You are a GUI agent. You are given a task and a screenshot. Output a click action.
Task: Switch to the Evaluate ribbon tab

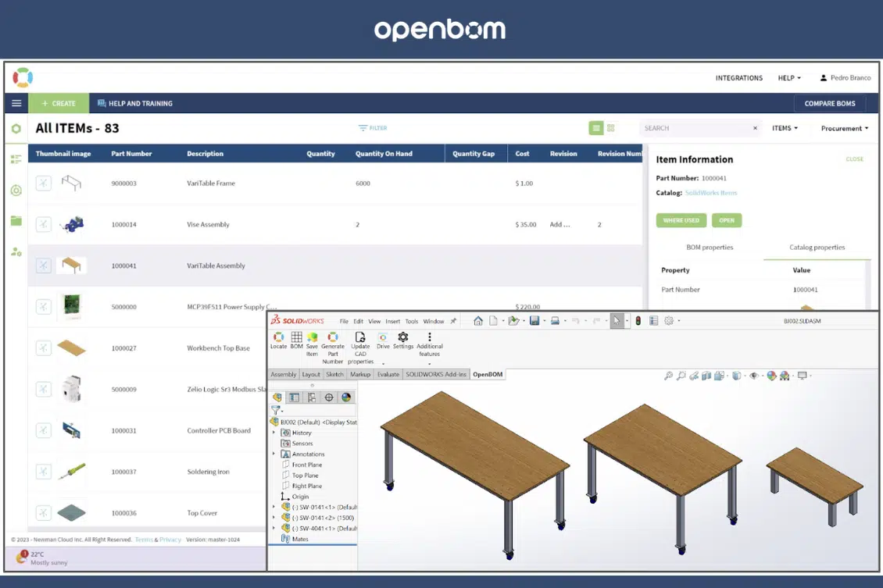(x=388, y=374)
